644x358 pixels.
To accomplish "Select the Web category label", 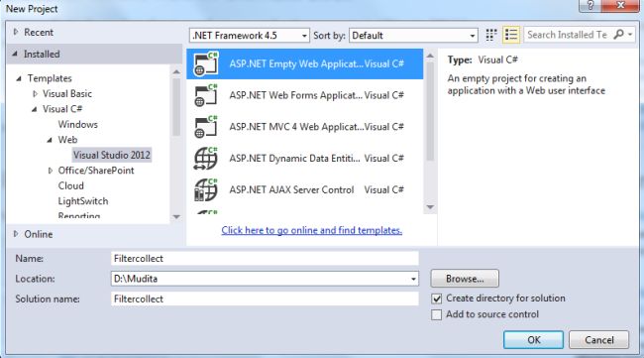I will point(67,140).
